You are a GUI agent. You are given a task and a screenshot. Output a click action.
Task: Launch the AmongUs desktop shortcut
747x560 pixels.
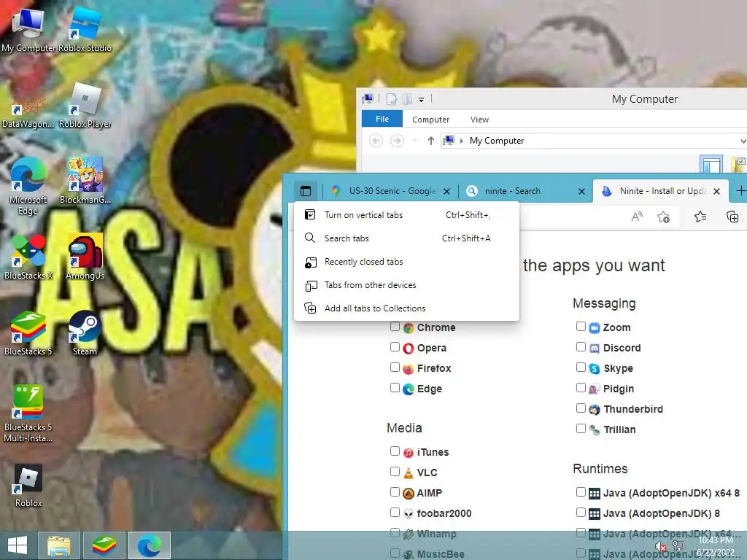pyautogui.click(x=85, y=257)
